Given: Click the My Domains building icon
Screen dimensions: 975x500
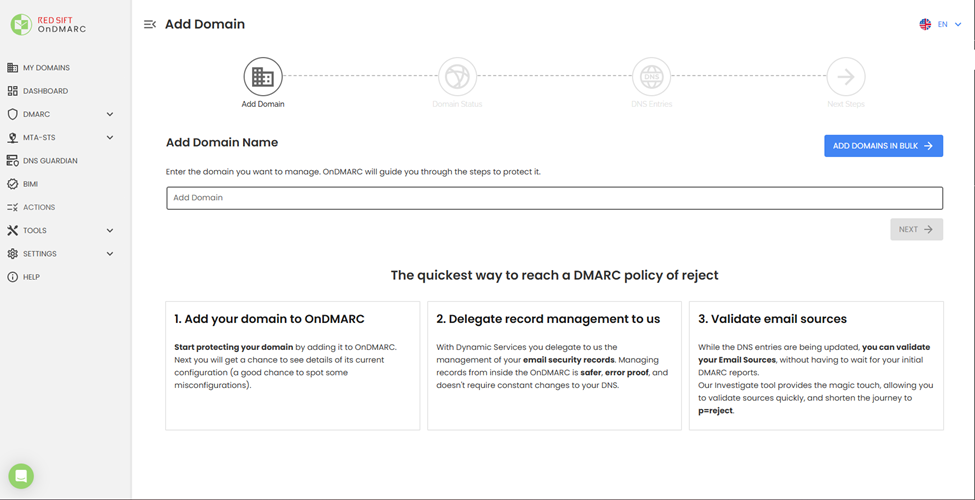Looking at the screenshot, I should tap(12, 67).
